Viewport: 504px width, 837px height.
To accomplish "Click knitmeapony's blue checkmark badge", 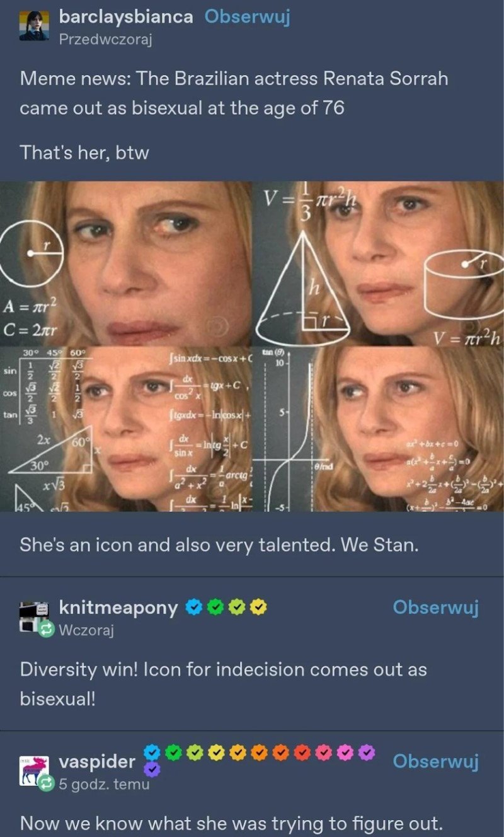I will coord(194,608).
